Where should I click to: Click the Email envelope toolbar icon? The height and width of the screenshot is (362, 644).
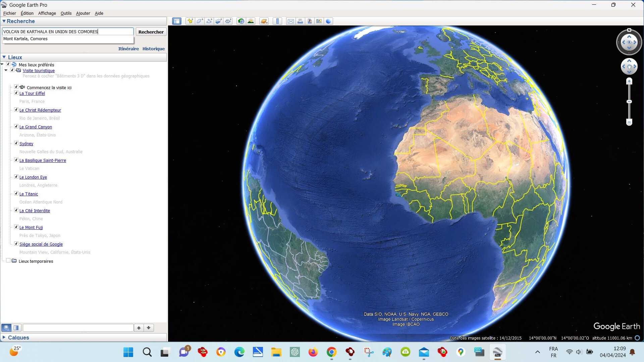click(290, 21)
